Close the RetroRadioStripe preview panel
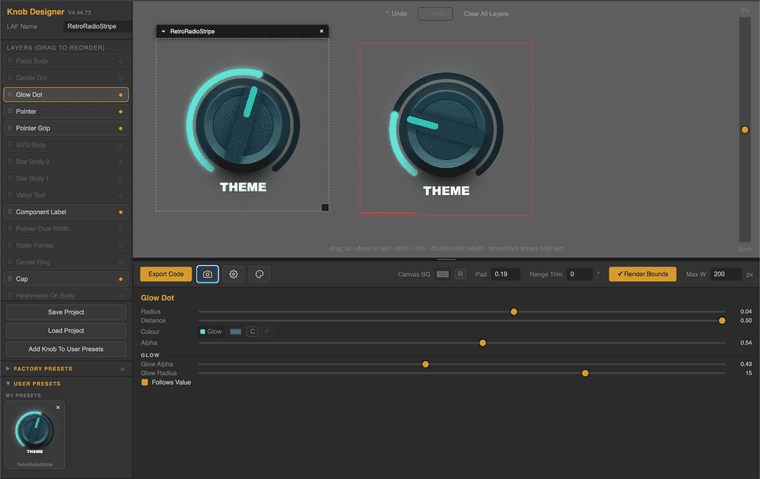 pos(321,31)
